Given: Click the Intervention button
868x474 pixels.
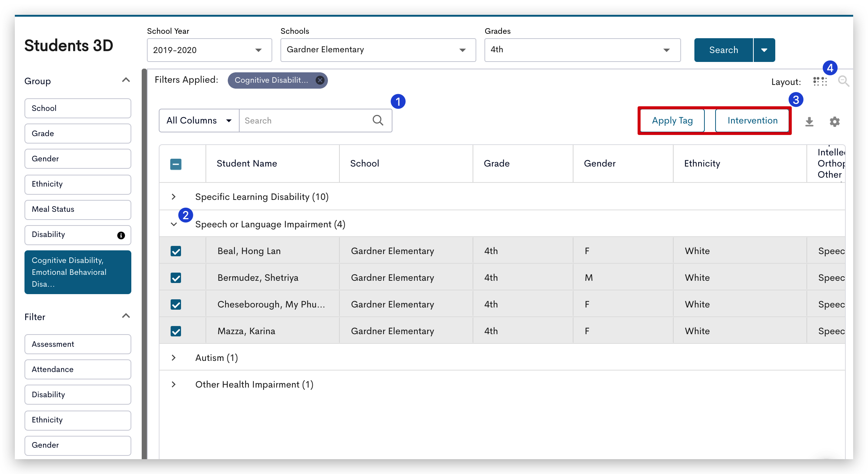Looking at the screenshot, I should click(x=752, y=121).
